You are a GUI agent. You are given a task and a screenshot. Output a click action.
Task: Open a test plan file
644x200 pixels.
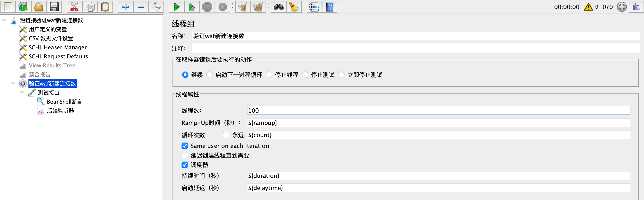39,7
